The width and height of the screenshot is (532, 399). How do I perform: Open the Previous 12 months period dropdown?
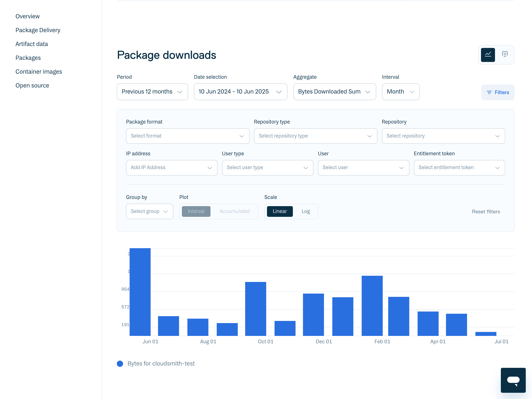(x=152, y=92)
